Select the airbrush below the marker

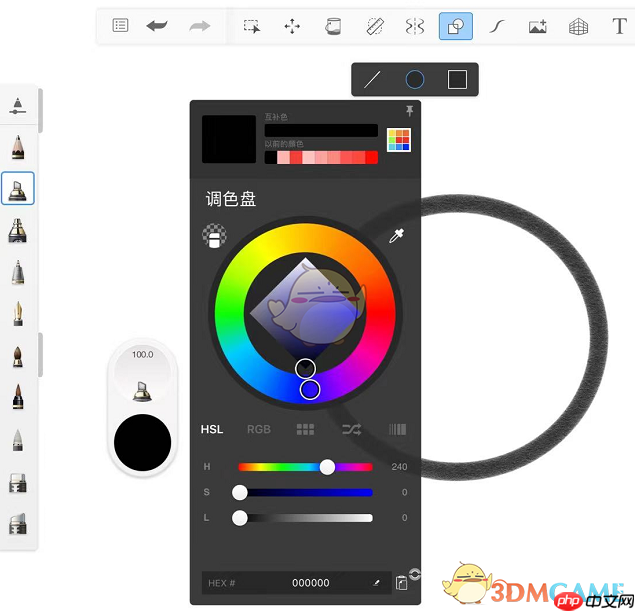tap(18, 230)
